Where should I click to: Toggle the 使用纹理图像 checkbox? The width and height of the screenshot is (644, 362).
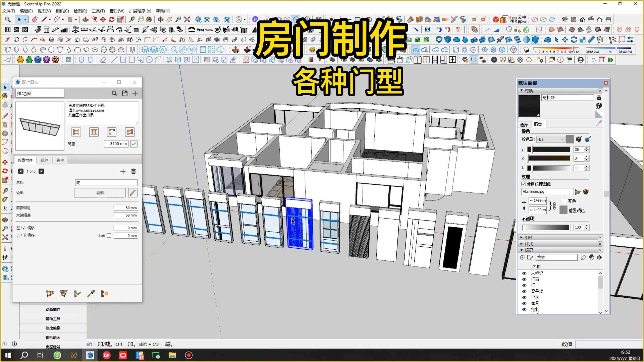524,184
